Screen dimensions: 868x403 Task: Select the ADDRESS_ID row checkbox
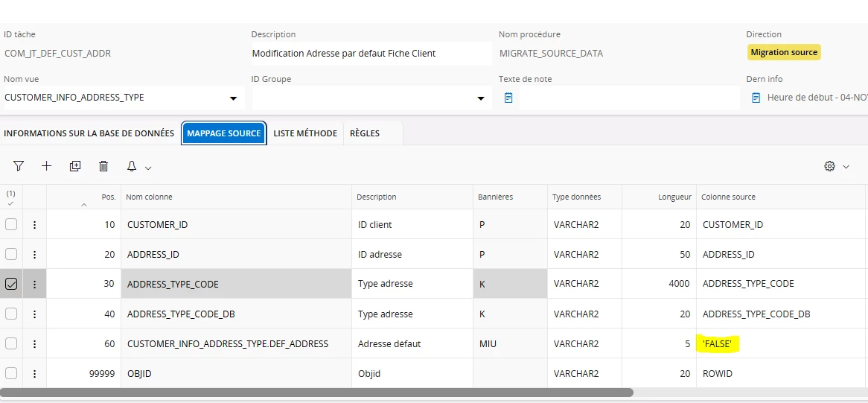coord(11,254)
